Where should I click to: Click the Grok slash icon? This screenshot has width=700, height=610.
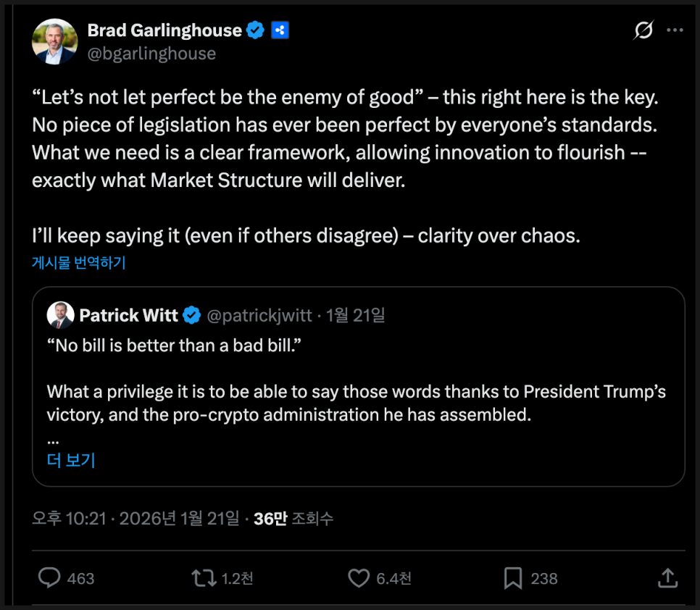click(643, 30)
